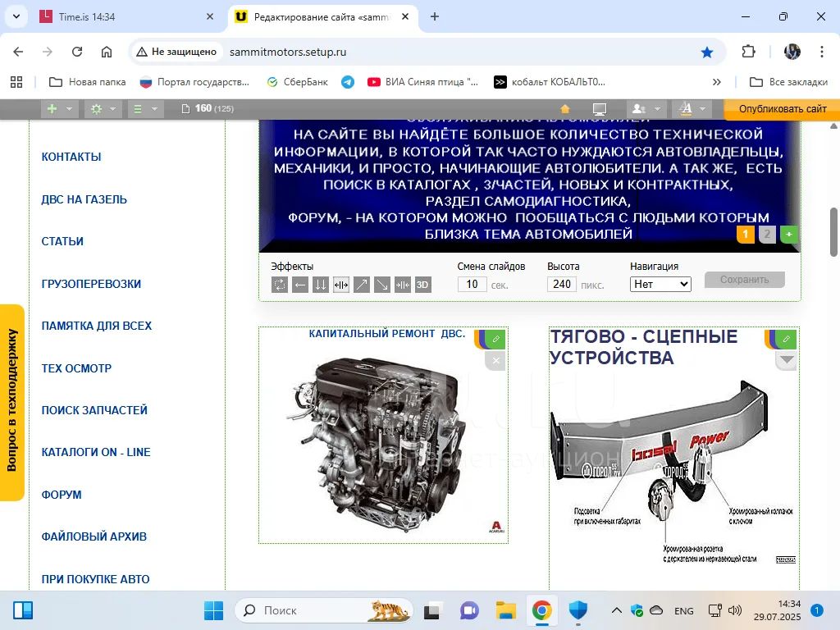Open the ДВС НА ГАЗЕЛЬ menu item

pos(84,199)
